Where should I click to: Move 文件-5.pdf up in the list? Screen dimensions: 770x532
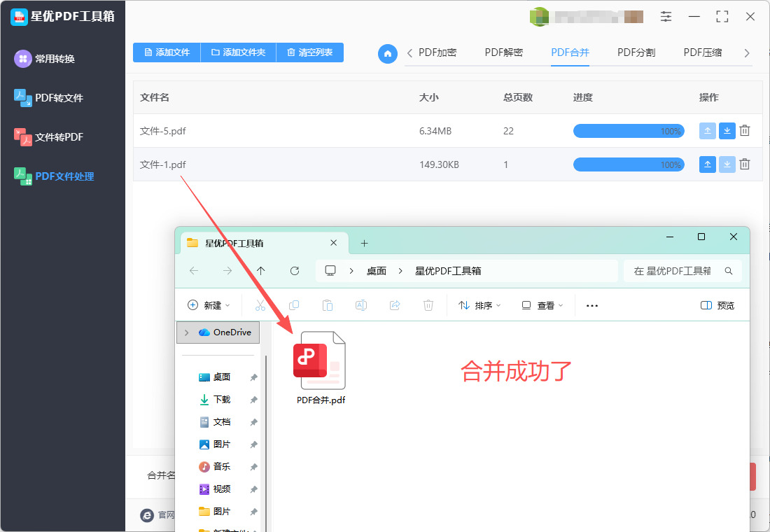coord(707,131)
